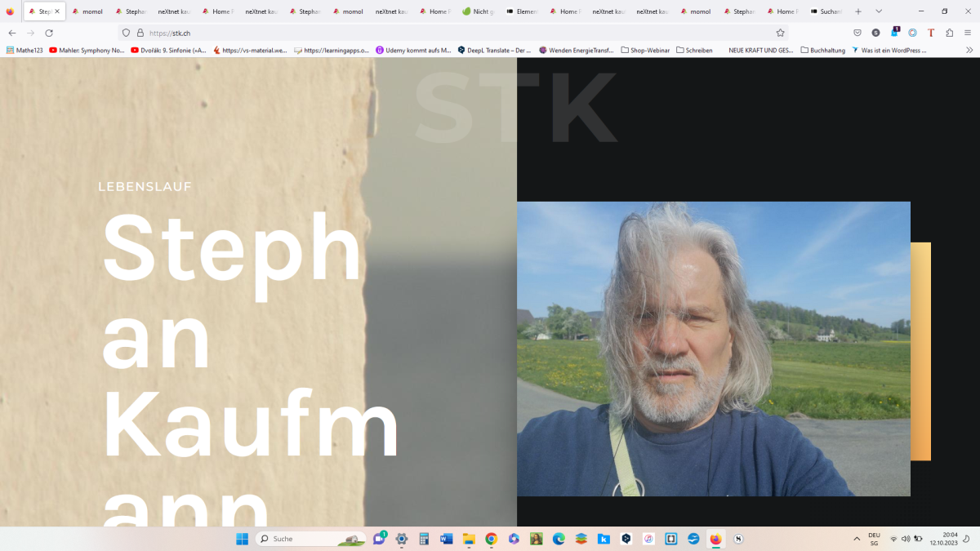Click the Pocket save icon in toolbar
Image resolution: width=980 pixels, height=551 pixels.
point(857,33)
